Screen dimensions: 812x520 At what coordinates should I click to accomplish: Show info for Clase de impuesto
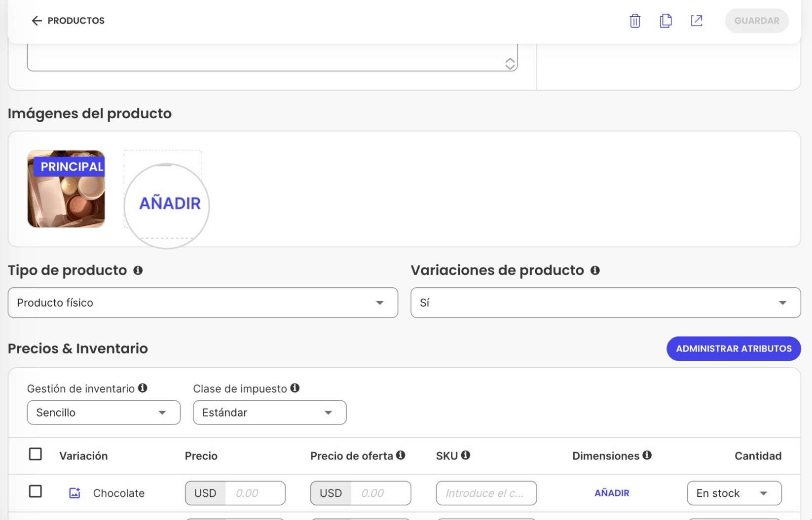[x=295, y=388]
